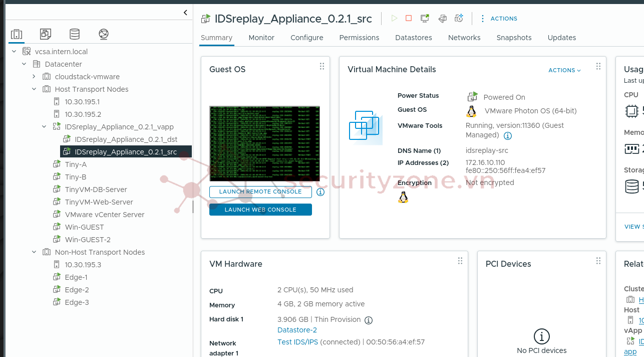Collapse the left navigation panel
The width and height of the screenshot is (644, 357).
click(x=185, y=13)
